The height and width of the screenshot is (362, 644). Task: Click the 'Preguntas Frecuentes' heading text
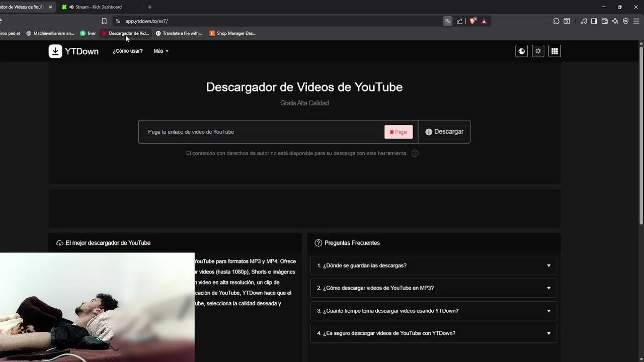point(352,243)
